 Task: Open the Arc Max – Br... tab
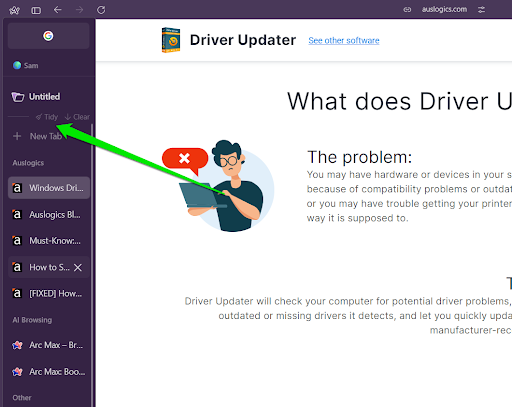[49, 345]
